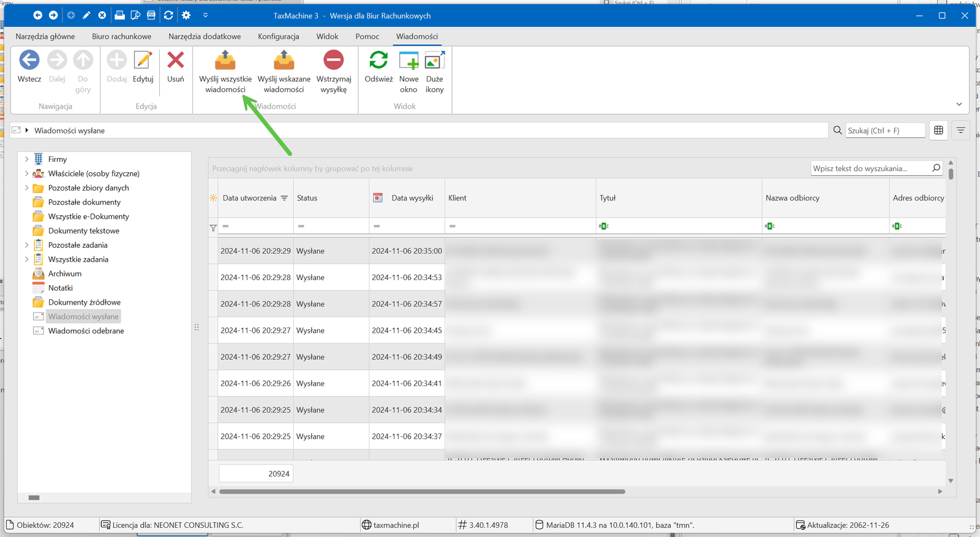
Task: Click the 'Szukaj (Ctrl + F)' search field
Action: pos(884,131)
